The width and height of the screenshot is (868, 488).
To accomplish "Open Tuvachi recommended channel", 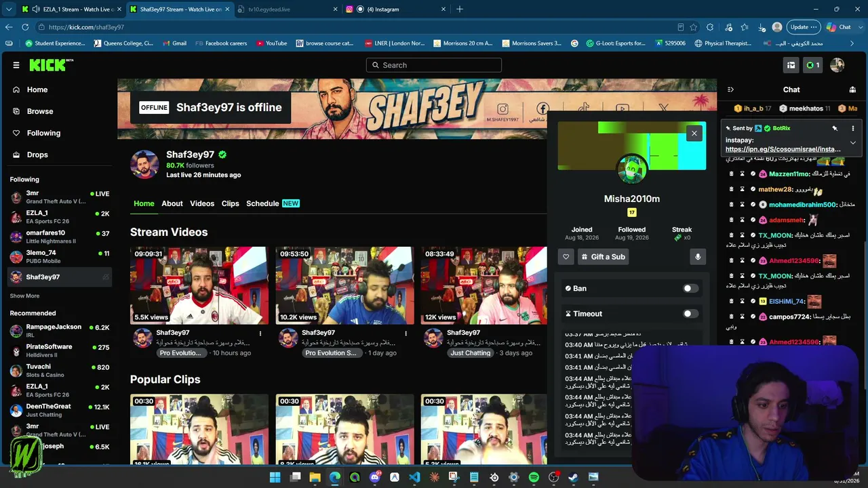I will click(59, 371).
